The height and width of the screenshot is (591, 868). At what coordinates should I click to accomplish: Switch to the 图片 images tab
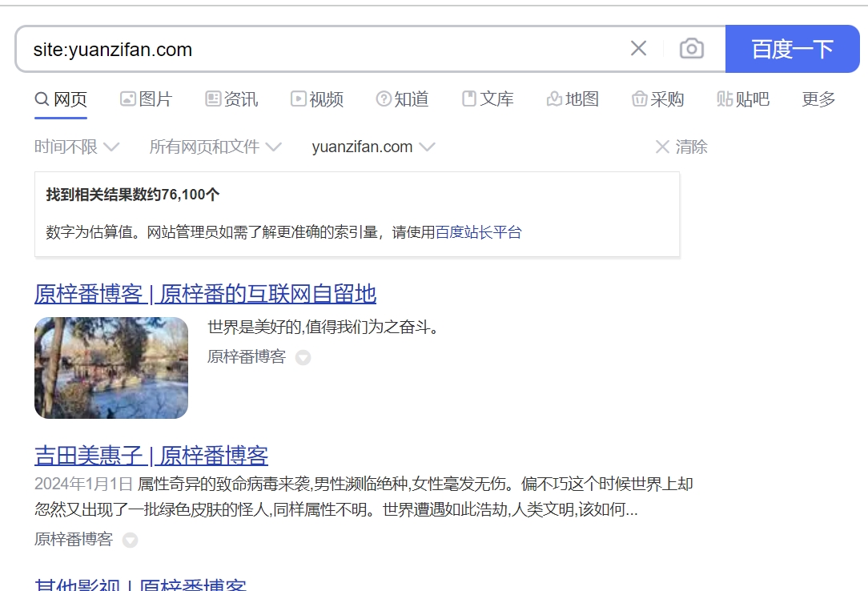pos(146,99)
